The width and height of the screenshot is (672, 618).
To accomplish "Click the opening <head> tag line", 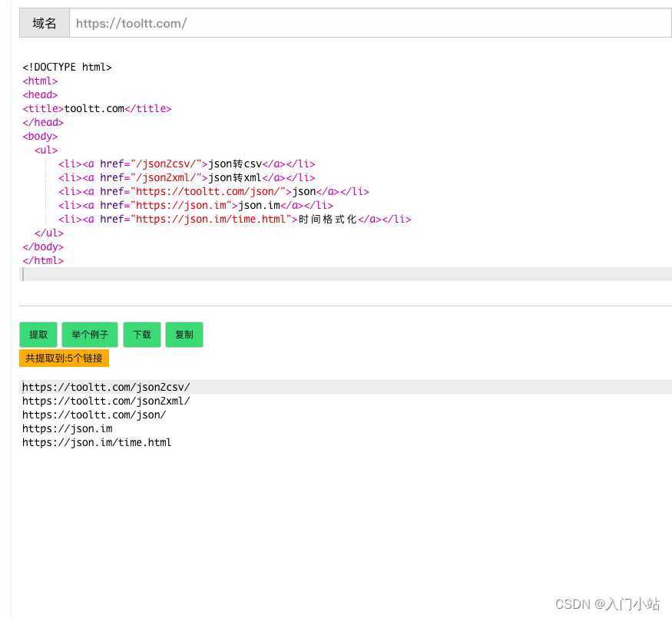I will click(40, 94).
